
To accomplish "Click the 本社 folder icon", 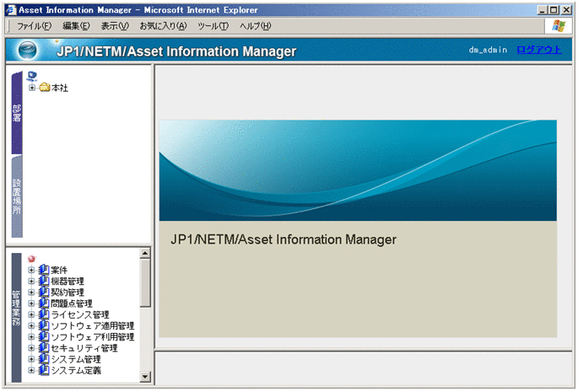I will pos(45,88).
